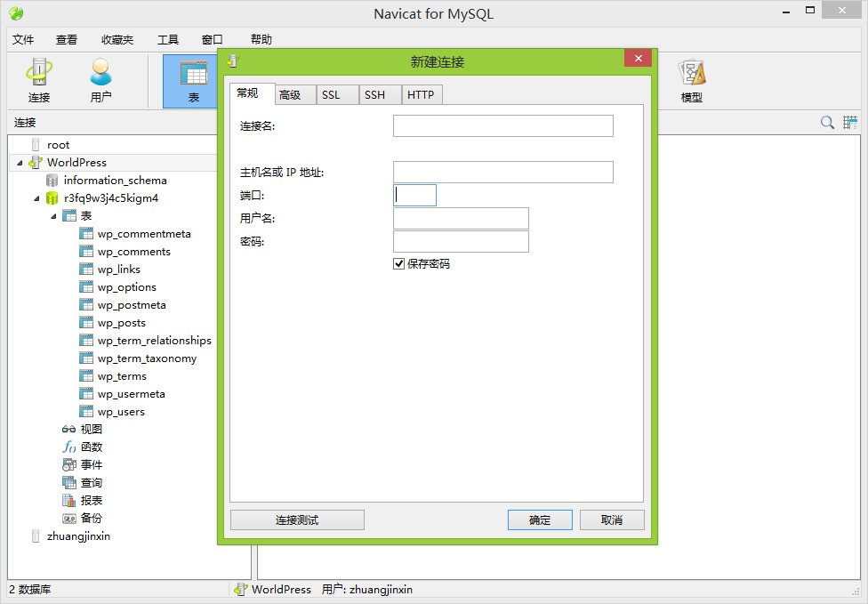
Task: Select wp_term_relationships in the tree
Action: coord(155,341)
